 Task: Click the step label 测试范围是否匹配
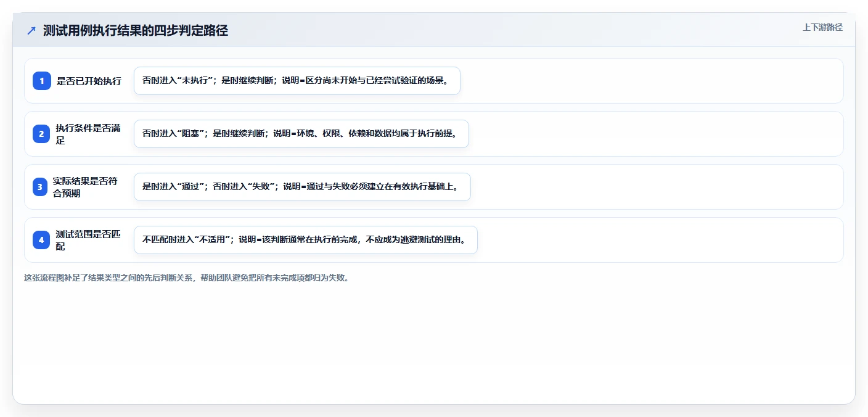click(x=88, y=240)
